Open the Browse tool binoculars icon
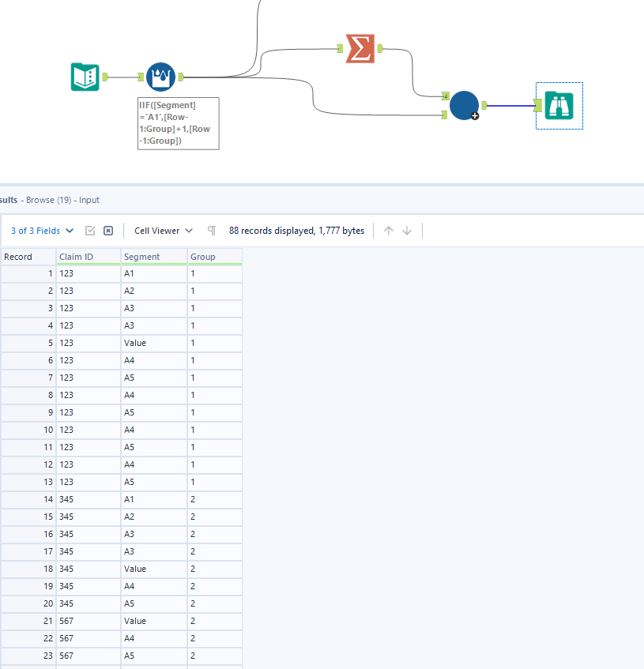 (x=559, y=106)
